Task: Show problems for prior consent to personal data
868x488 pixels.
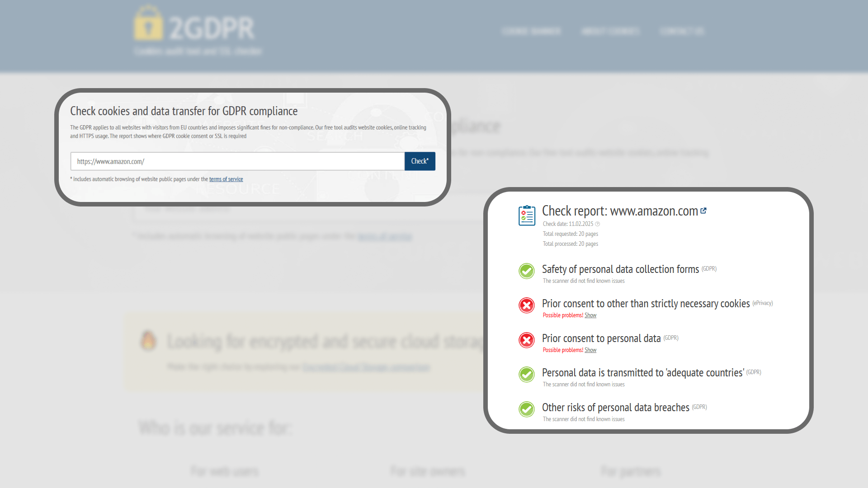Action: click(x=590, y=350)
